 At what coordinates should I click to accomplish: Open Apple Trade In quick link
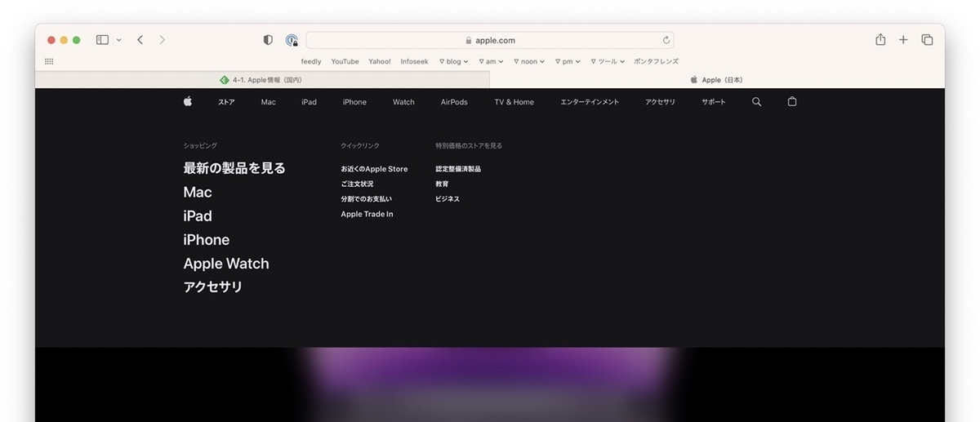[367, 214]
